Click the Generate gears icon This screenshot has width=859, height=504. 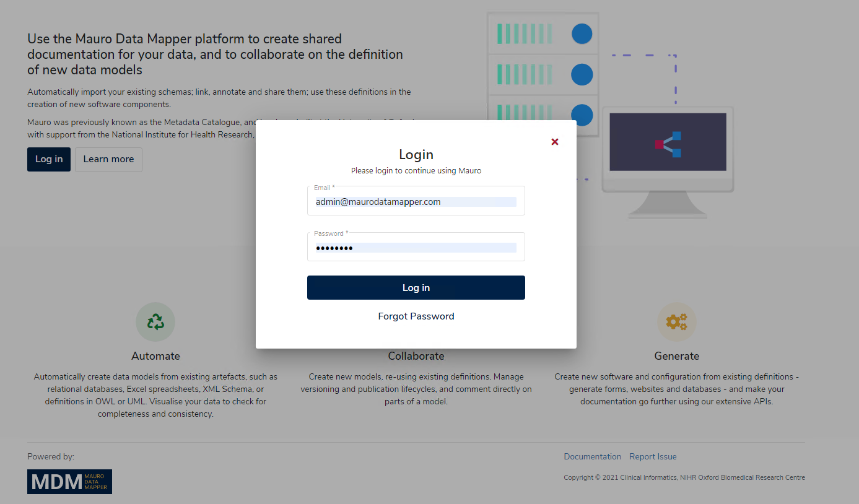676,321
